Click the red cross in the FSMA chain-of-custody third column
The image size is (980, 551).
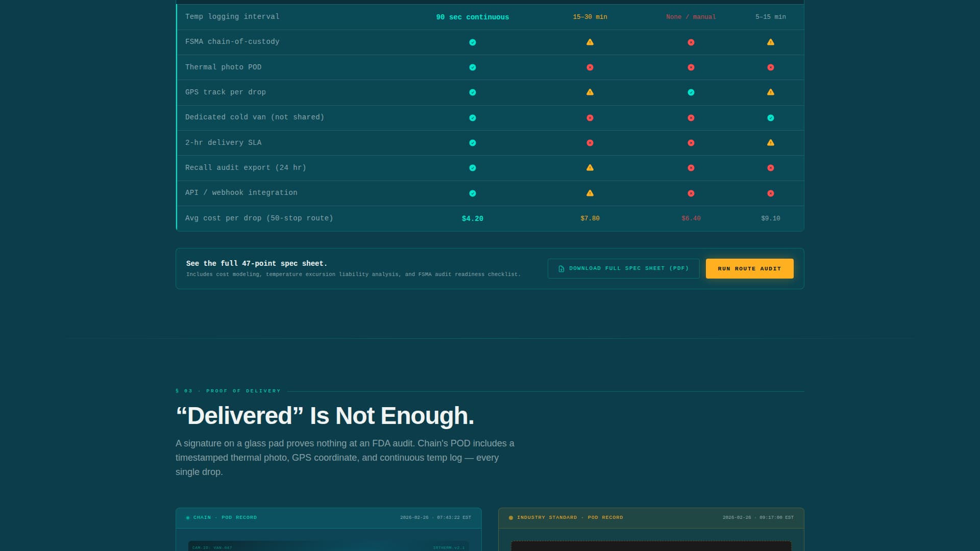click(x=691, y=42)
